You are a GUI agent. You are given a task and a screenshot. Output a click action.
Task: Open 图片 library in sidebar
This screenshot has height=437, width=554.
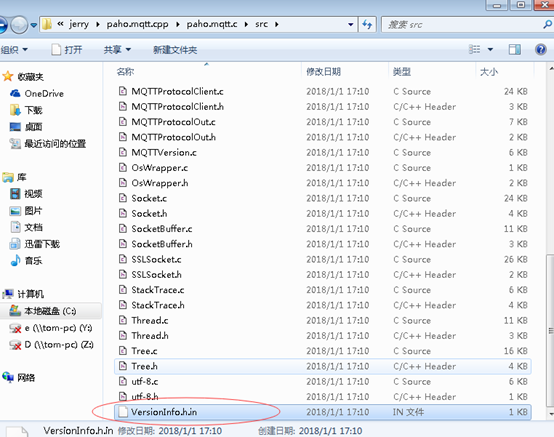33,211
